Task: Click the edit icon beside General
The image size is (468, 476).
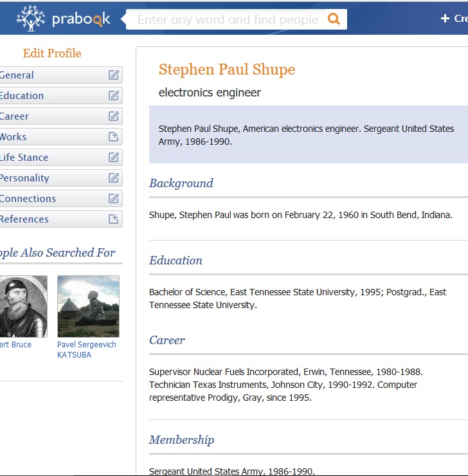Action: pos(114,75)
